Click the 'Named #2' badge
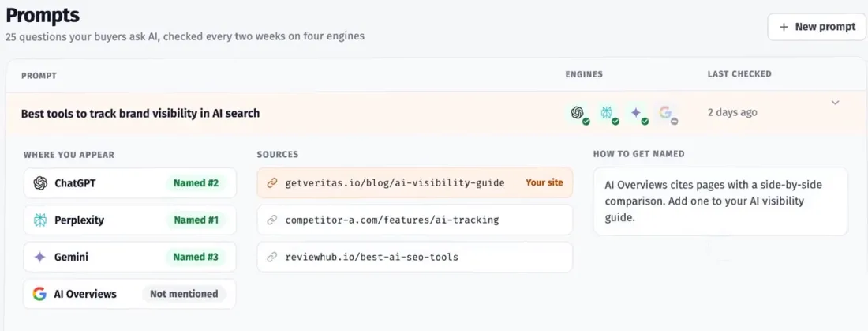Image resolution: width=868 pixels, height=331 pixels. [196, 183]
